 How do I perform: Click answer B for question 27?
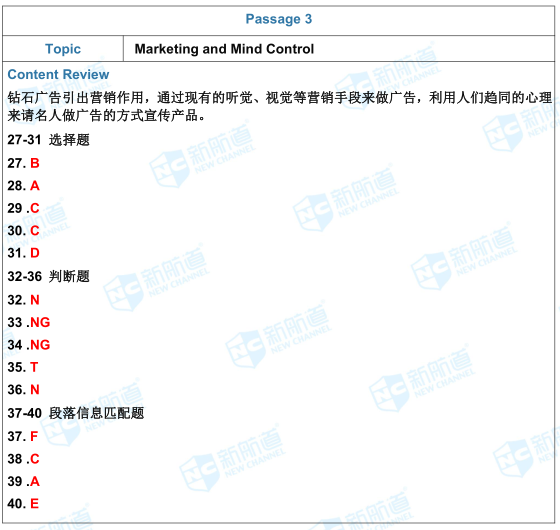point(35,163)
